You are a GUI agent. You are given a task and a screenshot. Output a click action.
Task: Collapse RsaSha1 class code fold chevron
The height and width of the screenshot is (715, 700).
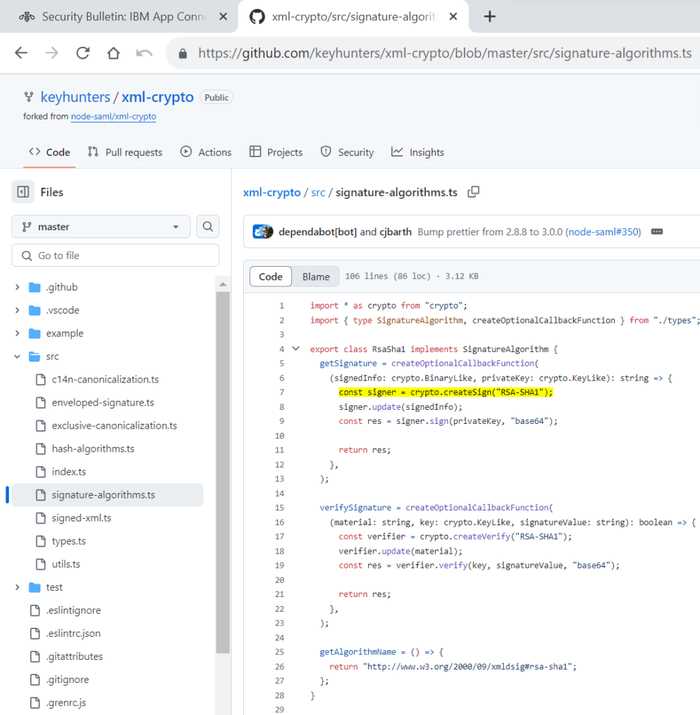tap(296, 348)
